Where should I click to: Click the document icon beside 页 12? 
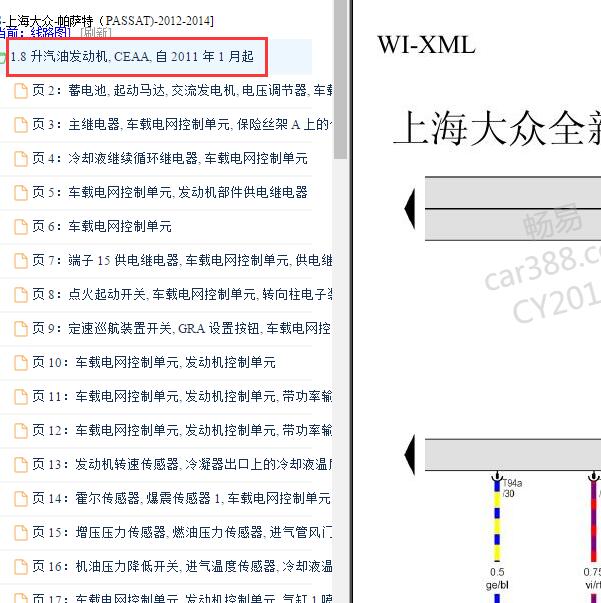21,431
